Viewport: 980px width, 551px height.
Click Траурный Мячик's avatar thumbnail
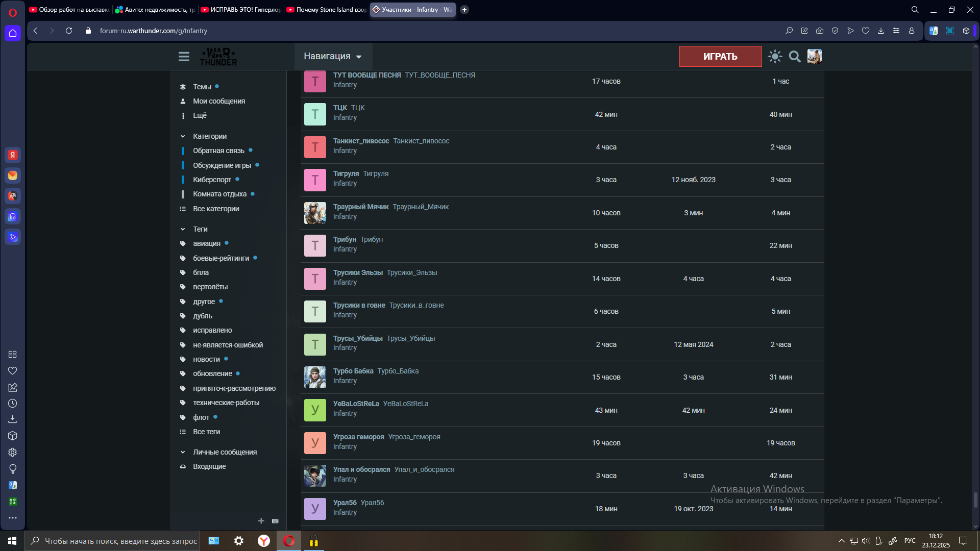pyautogui.click(x=315, y=213)
